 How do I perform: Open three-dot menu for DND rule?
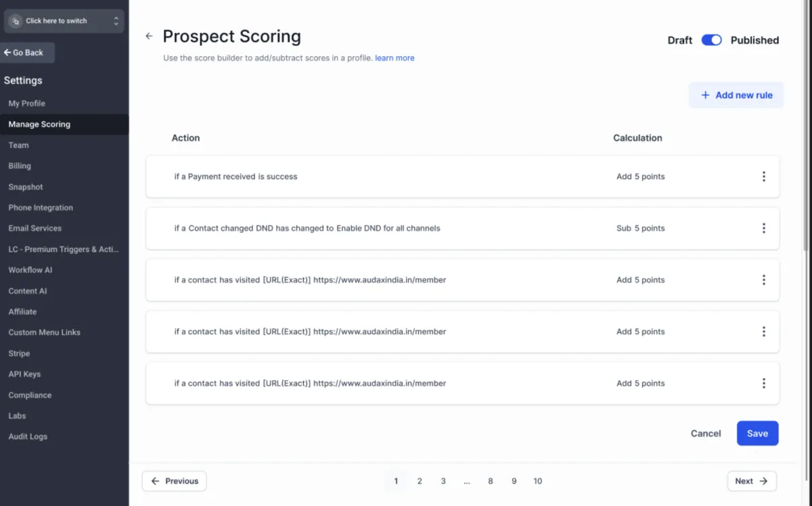click(763, 229)
